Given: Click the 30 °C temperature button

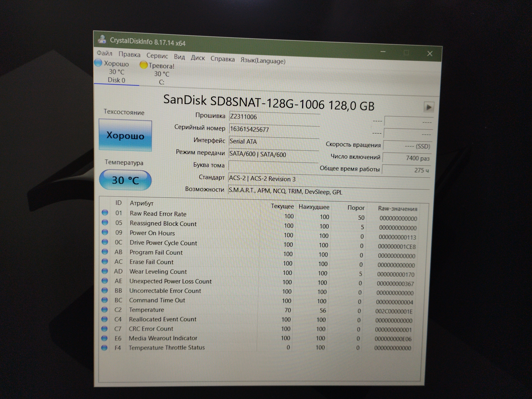Looking at the screenshot, I should (125, 180).
